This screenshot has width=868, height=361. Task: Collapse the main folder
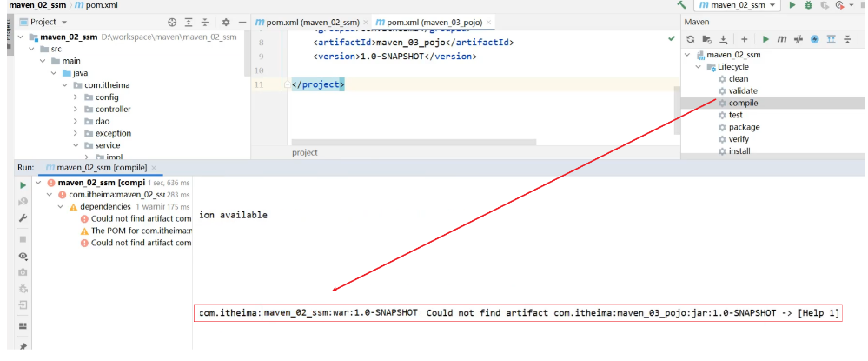coord(43,61)
